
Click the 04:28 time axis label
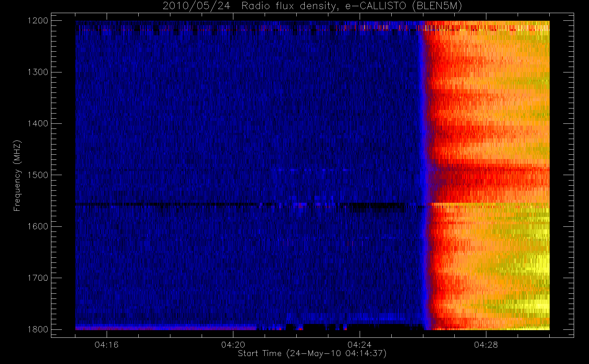486,345
